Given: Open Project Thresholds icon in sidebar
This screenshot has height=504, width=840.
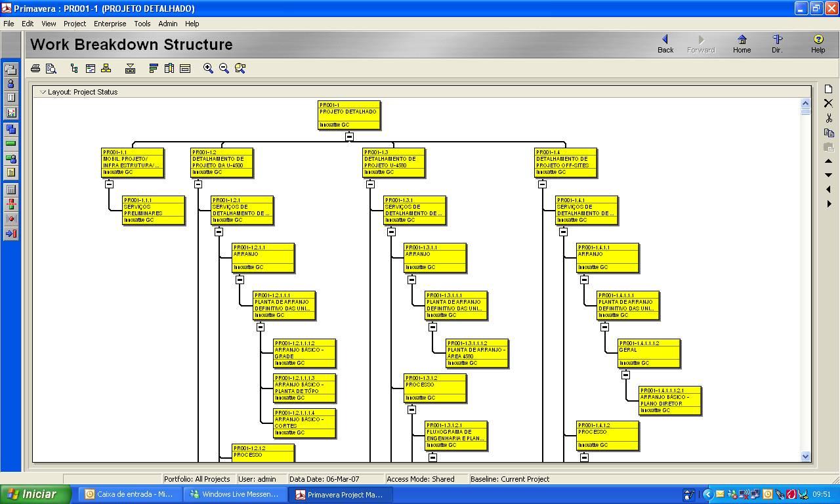Looking at the screenshot, I should coord(10,204).
